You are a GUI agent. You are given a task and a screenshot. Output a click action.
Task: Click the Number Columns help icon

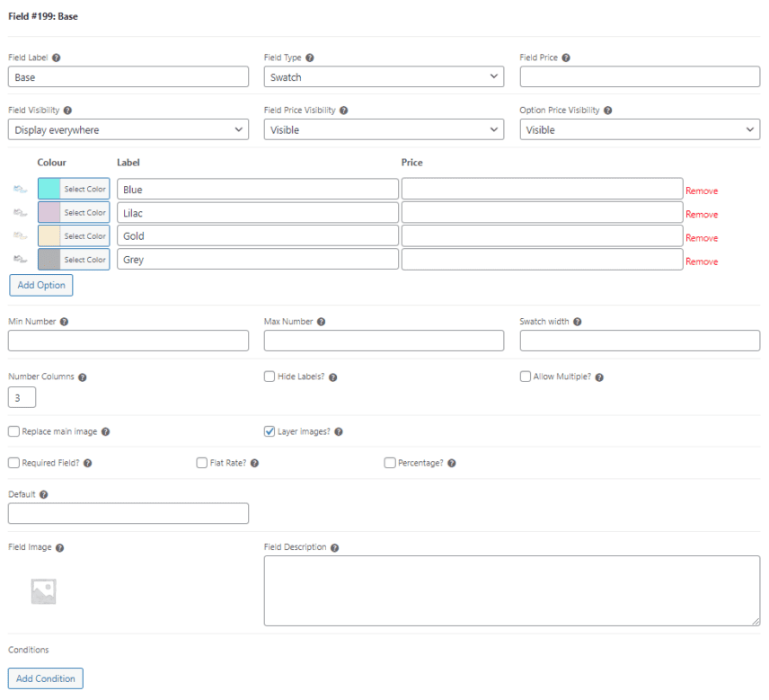(x=82, y=376)
